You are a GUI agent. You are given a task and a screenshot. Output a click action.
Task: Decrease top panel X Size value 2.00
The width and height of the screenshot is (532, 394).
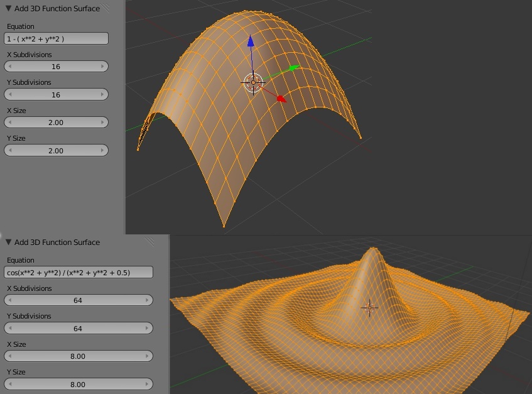pyautogui.click(x=10, y=122)
